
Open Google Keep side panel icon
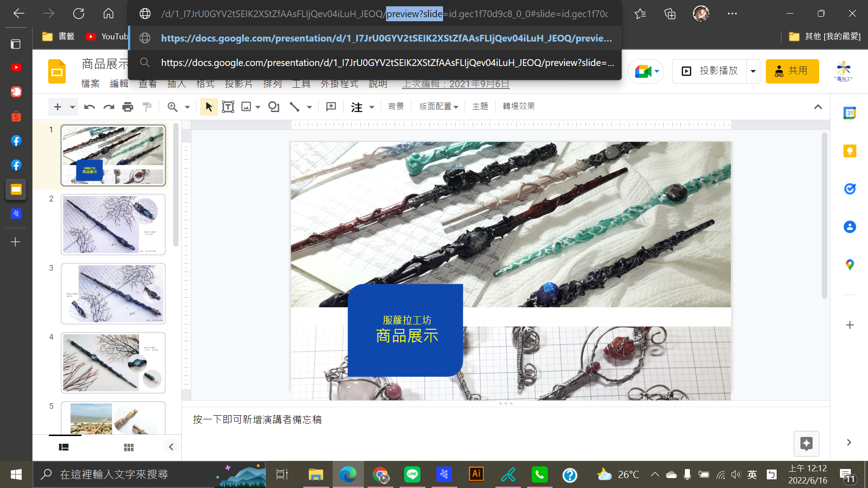(849, 151)
